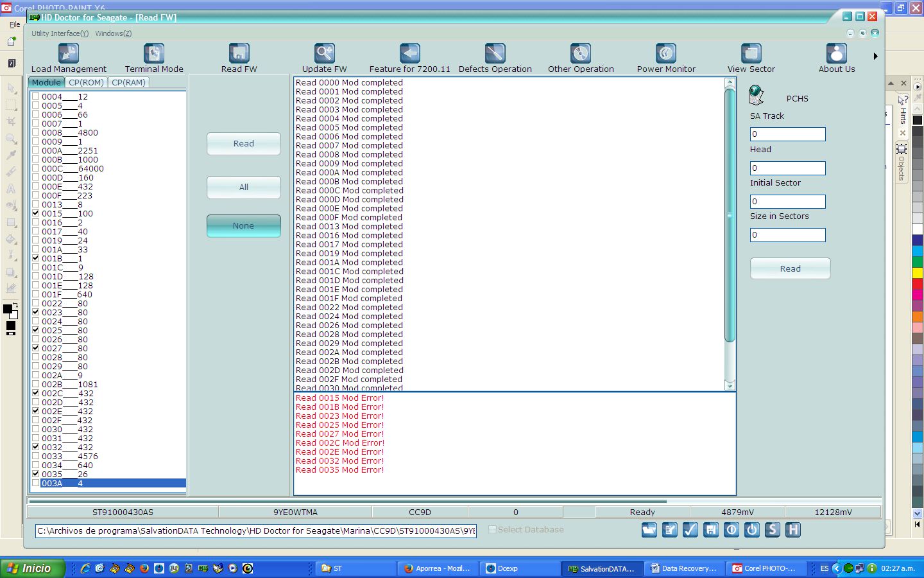Uncheck module 0027___80 checkbox
Screen dimensions: 924x578
(x=36, y=348)
